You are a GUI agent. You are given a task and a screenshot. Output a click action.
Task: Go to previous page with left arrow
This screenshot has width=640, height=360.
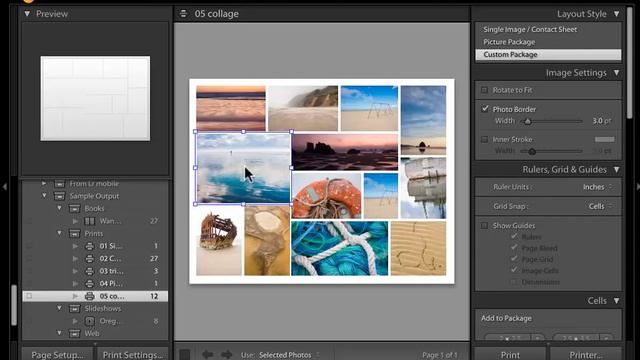click(207, 354)
